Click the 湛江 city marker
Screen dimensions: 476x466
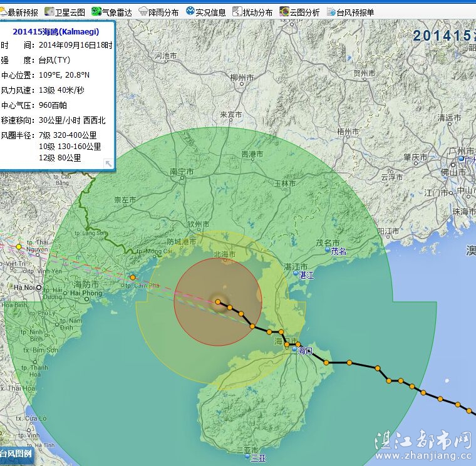coord(297,274)
